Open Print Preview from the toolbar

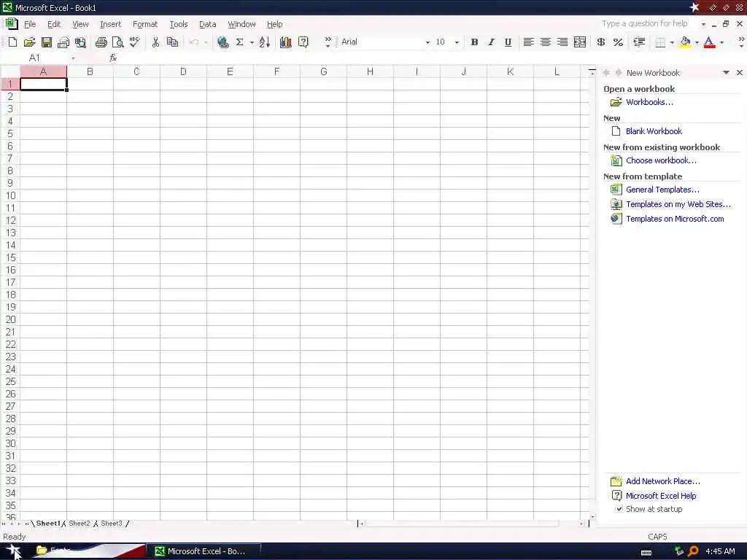click(117, 42)
